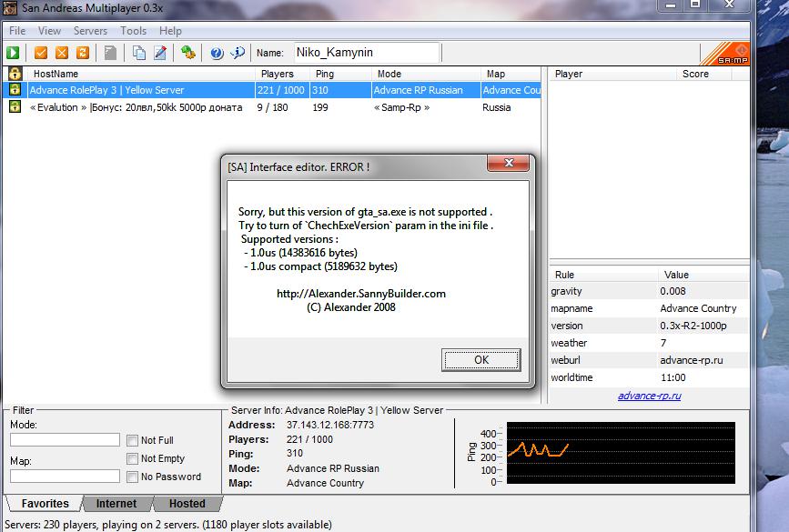The height and width of the screenshot is (532, 789).
Task: Click the orange Refresh Server icon
Action: pos(83,53)
